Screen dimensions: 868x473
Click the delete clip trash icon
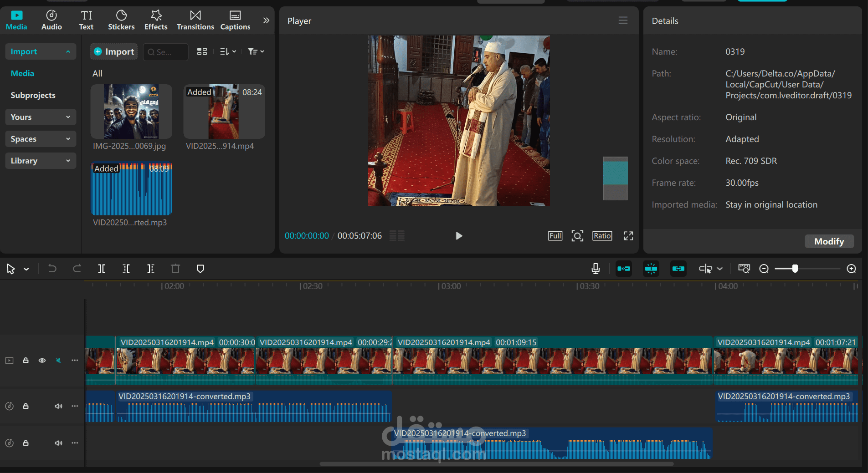175,269
